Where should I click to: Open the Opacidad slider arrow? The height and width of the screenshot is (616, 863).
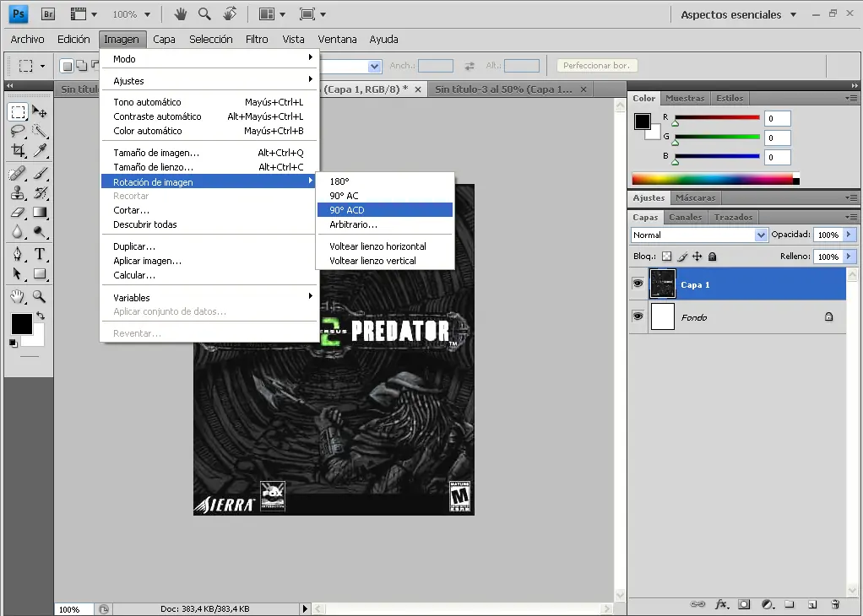click(x=849, y=235)
